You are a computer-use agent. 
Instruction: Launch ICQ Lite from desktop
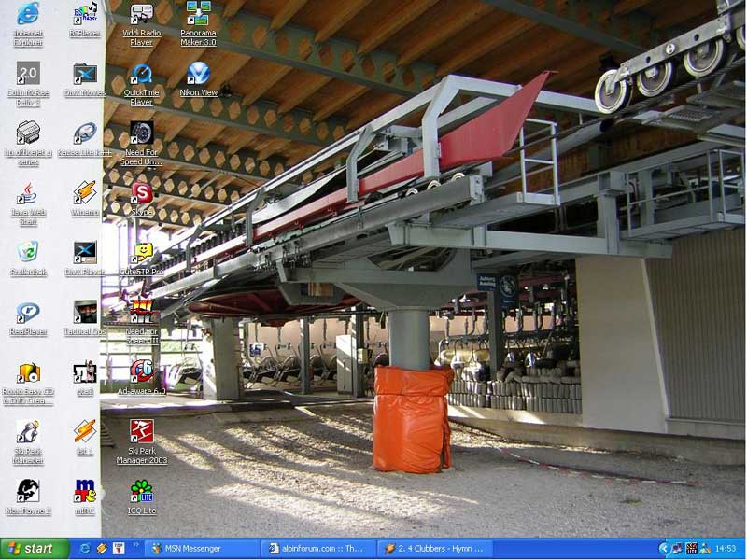point(142,491)
